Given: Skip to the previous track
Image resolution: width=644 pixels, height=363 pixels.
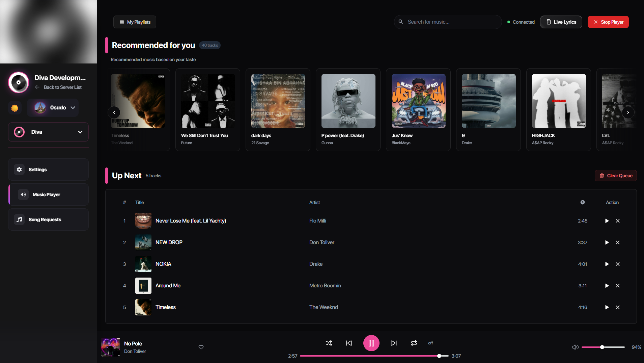Looking at the screenshot, I should (x=349, y=343).
